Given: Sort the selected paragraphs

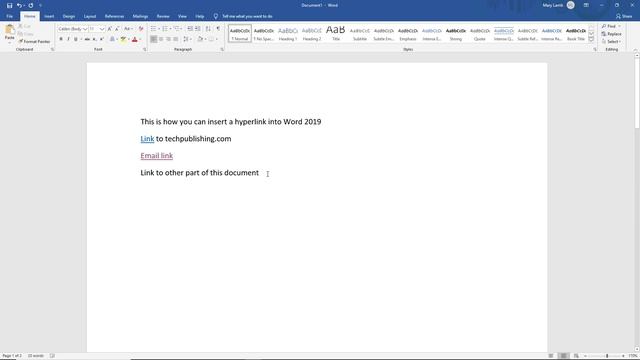Looking at the screenshot, I should pos(208,29).
